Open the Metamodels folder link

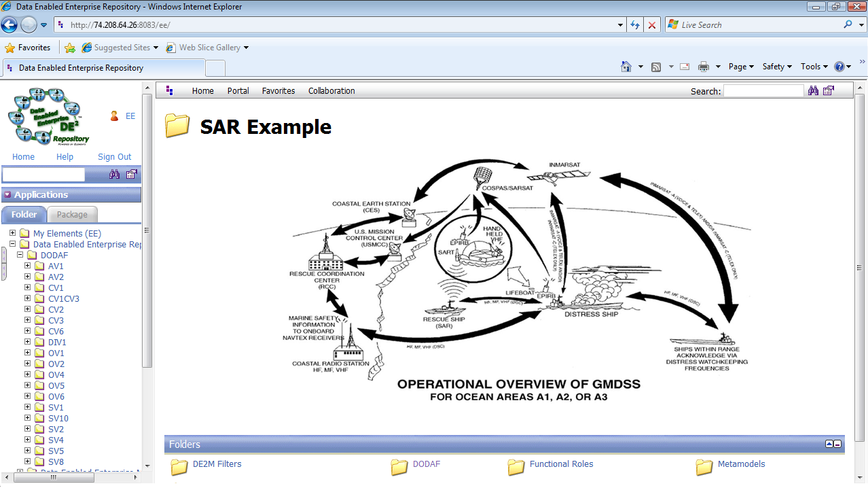[x=742, y=464]
